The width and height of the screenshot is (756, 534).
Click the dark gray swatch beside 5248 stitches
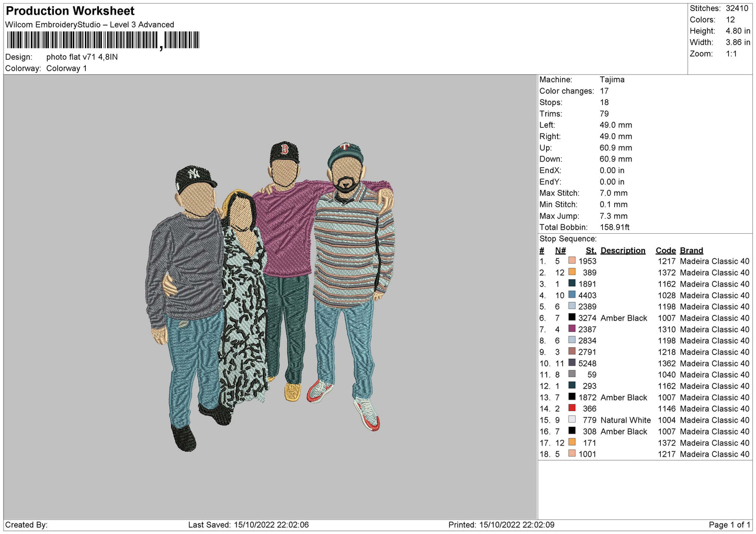pos(572,362)
